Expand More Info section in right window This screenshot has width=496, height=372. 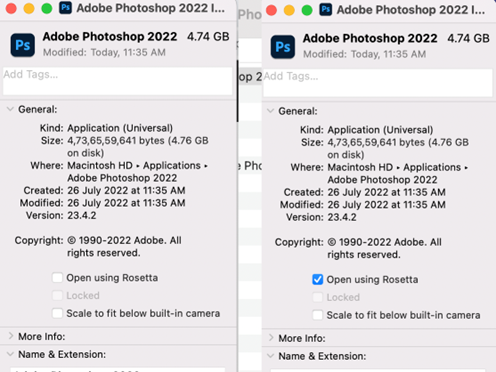(x=271, y=338)
